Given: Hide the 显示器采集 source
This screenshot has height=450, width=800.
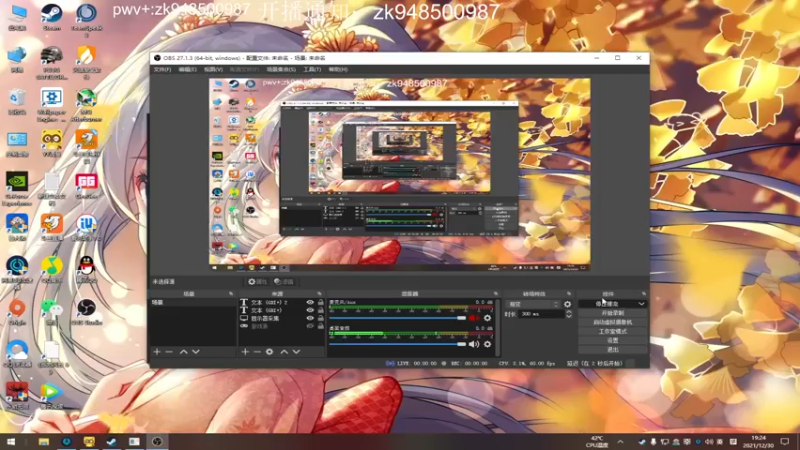Looking at the screenshot, I should point(310,318).
